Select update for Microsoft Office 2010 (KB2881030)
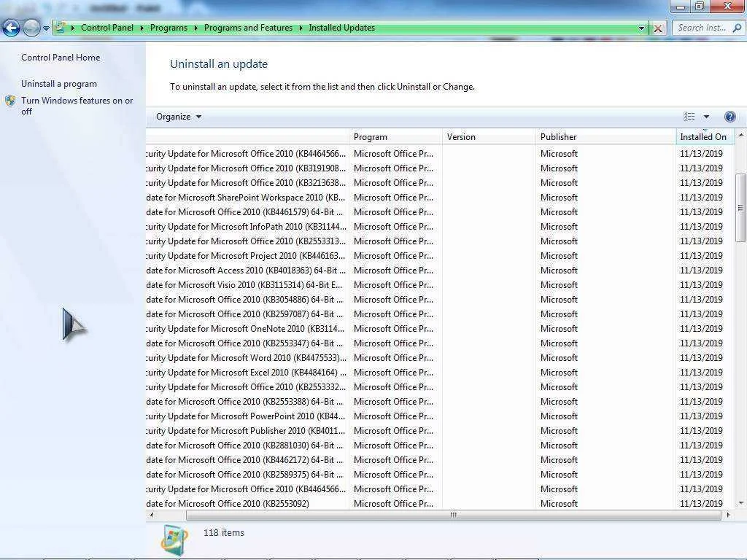The height and width of the screenshot is (560, 747). point(440,446)
